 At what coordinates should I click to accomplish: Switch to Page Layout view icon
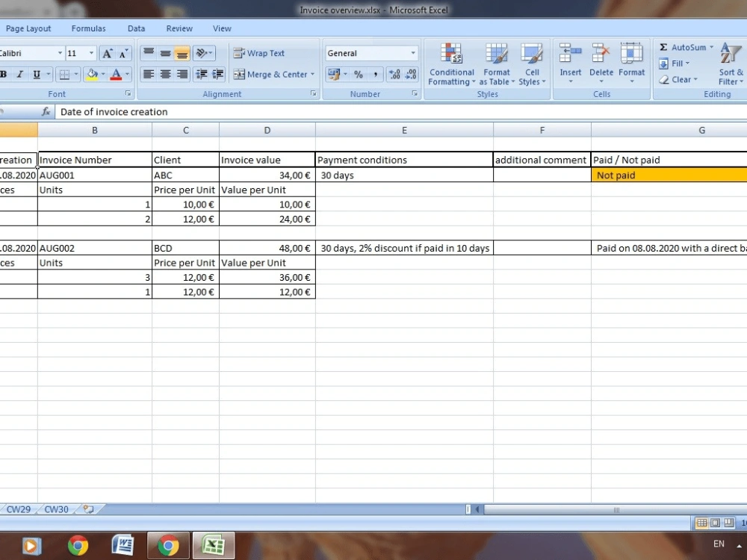pos(715,523)
